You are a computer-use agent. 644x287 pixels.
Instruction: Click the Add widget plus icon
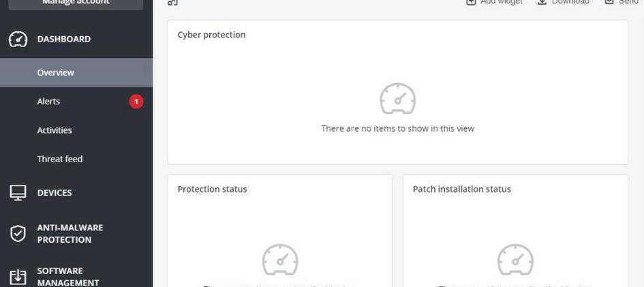(x=471, y=2)
